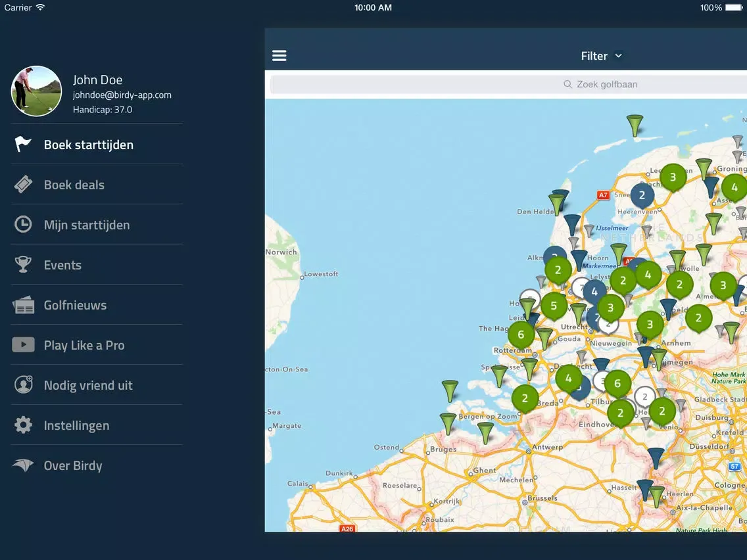Click the Antwerp city label
Viewport: 747px width, 560px height.
548,447
